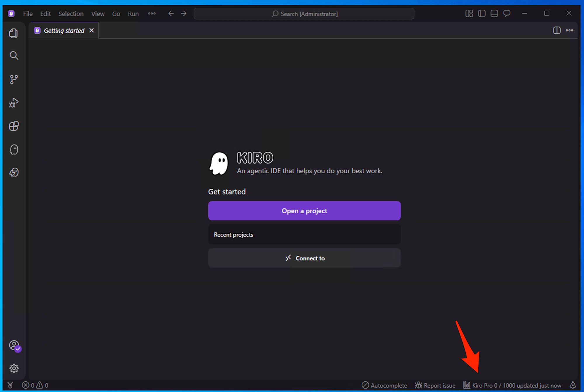Viewport: 584px width, 392px height.
Task: Open editor More Actions menu
Action: click(x=569, y=30)
